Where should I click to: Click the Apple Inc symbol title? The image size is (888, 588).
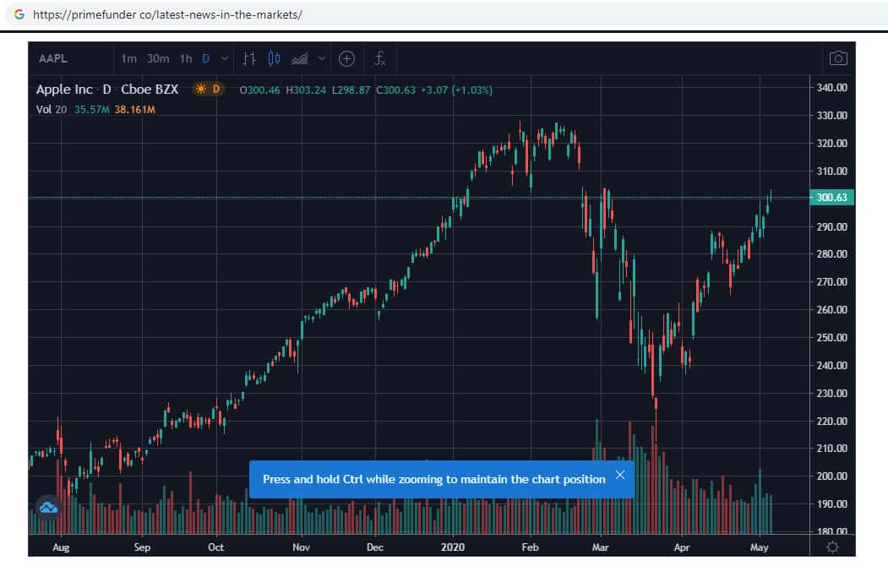(x=65, y=89)
